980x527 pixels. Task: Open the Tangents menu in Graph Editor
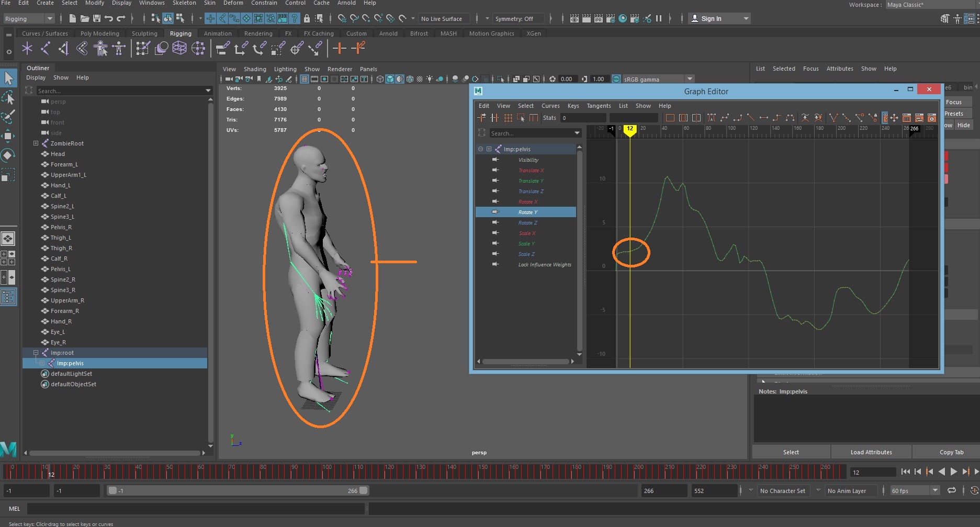tap(599, 106)
